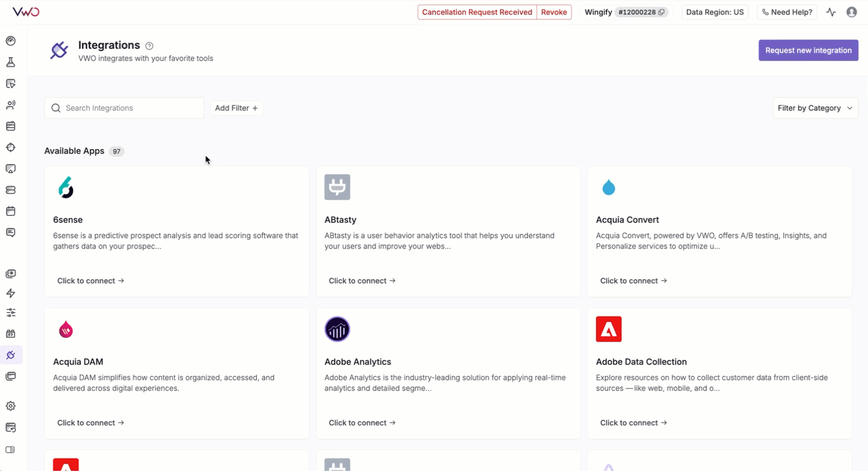Focus the Search Integrations field
The width and height of the screenshot is (868, 471).
(124, 108)
